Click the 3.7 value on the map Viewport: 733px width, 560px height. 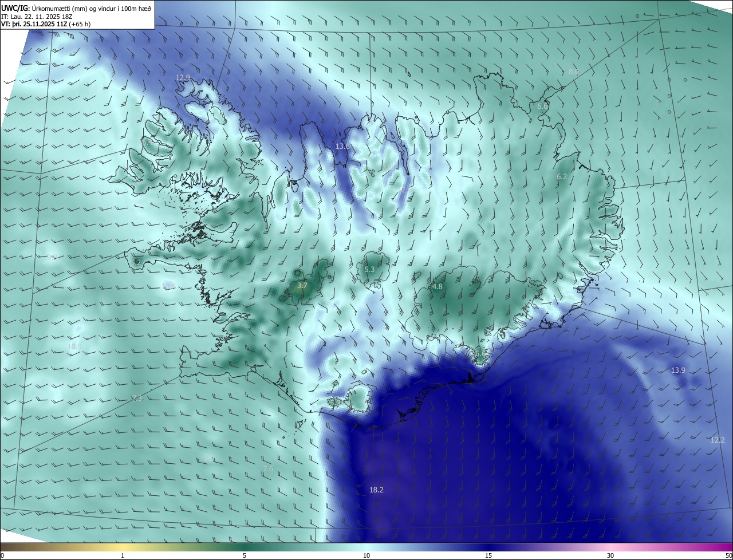pos(303,286)
